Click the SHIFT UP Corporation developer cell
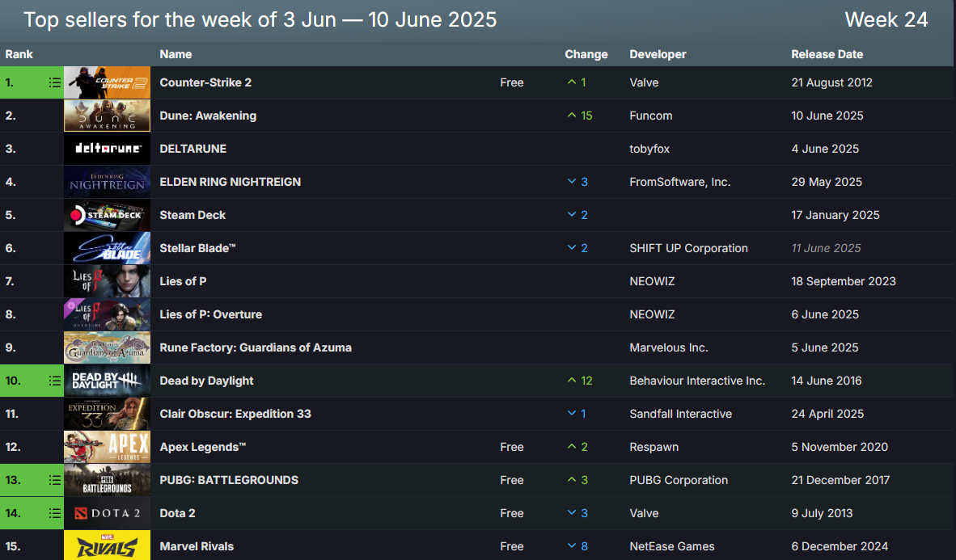The image size is (956, 560). point(688,248)
